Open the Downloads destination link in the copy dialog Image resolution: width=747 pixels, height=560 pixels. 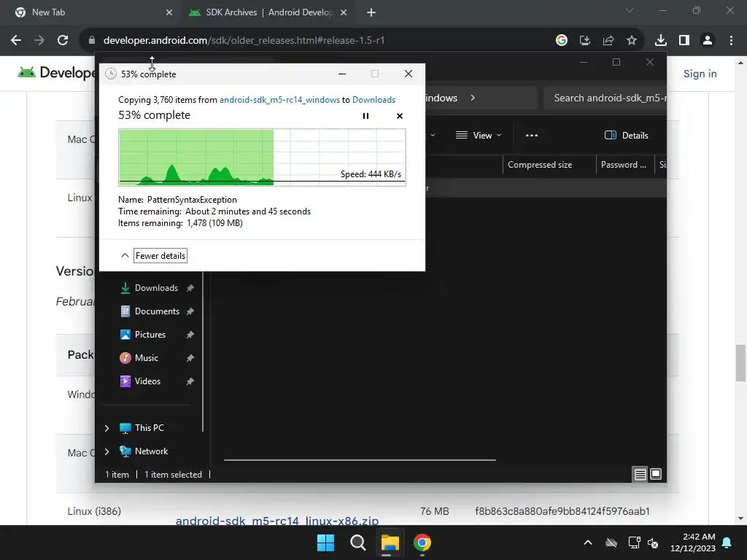click(373, 99)
